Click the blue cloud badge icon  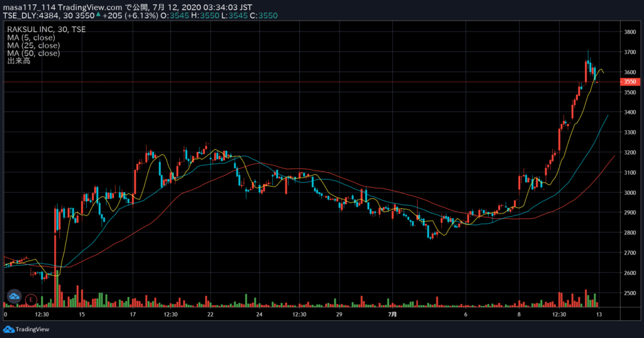pyautogui.click(x=14, y=296)
